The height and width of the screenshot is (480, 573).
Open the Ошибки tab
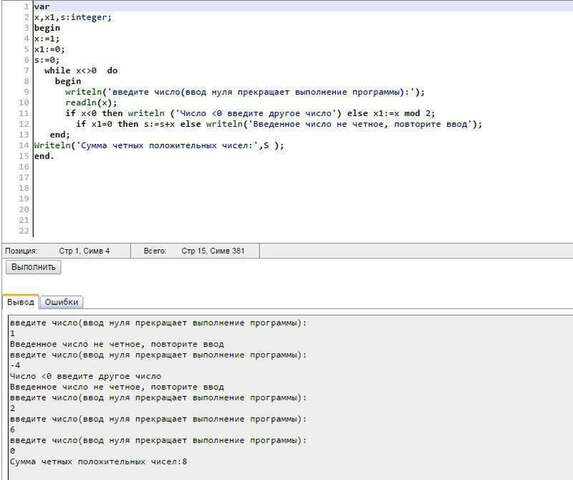pos(61,302)
